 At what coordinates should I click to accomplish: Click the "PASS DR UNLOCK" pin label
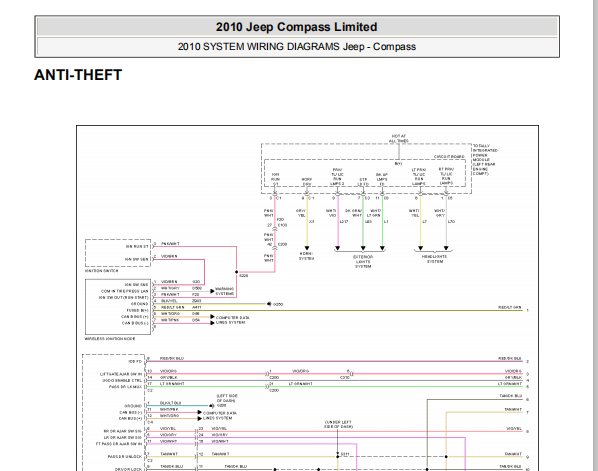tap(125, 457)
